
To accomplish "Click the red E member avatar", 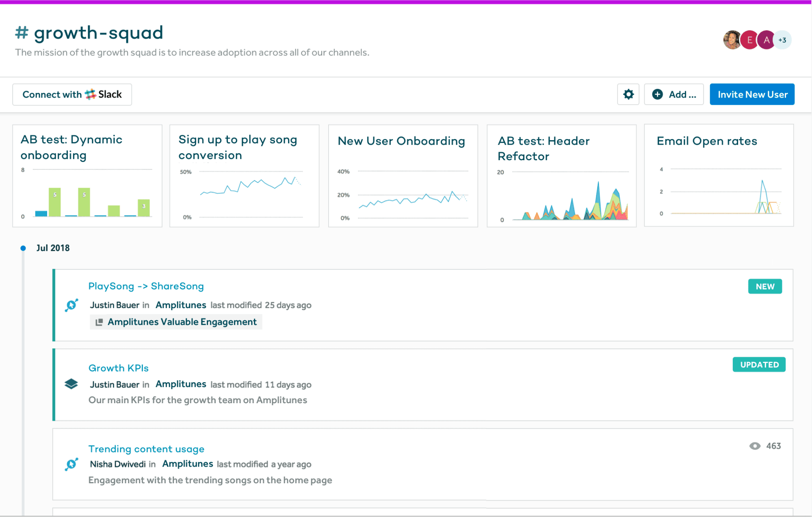I will pyautogui.click(x=749, y=40).
